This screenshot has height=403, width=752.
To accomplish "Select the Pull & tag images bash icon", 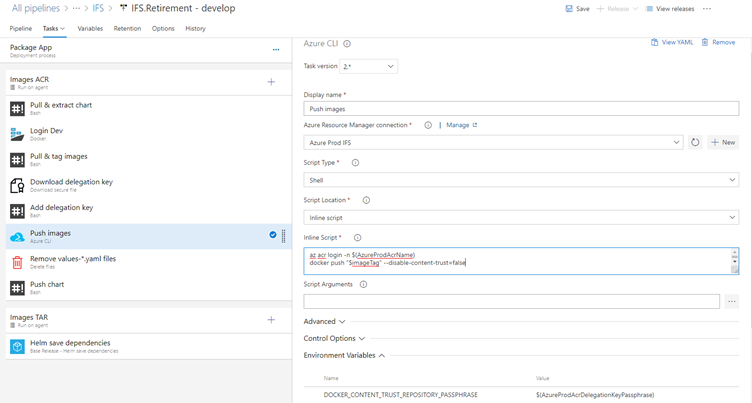I will click(x=17, y=160).
